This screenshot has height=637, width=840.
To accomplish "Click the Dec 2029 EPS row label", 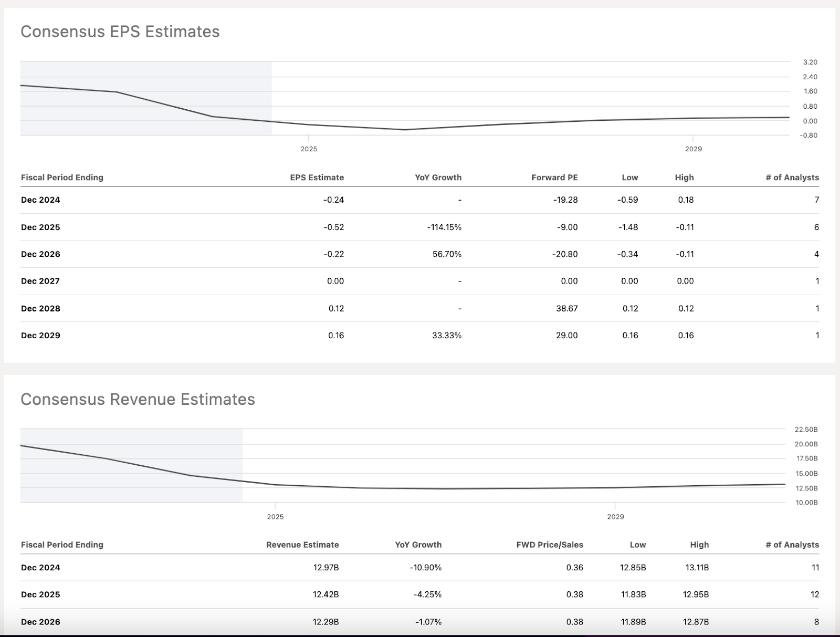I will (x=40, y=336).
